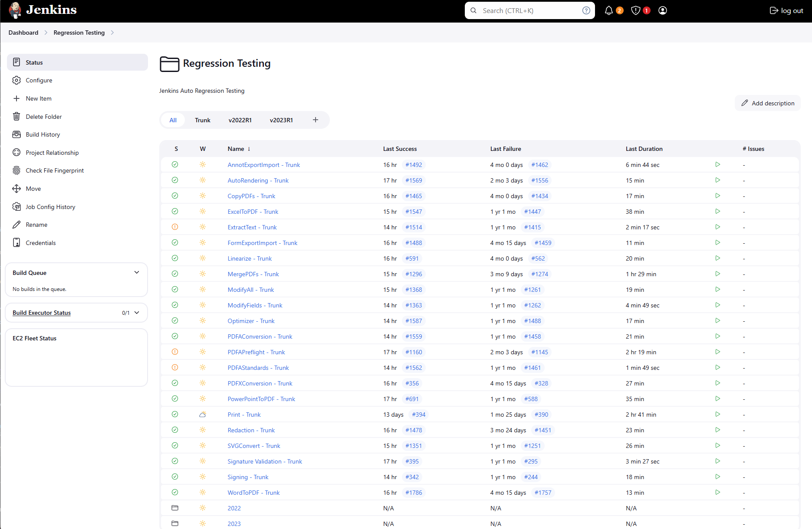Click the Add description button
Viewport: 812px width, 529px height.
click(x=767, y=103)
